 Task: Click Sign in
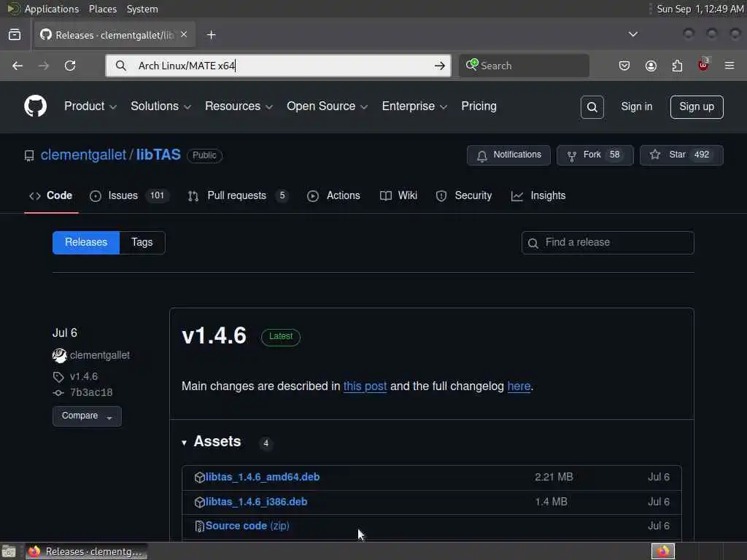[x=636, y=106]
